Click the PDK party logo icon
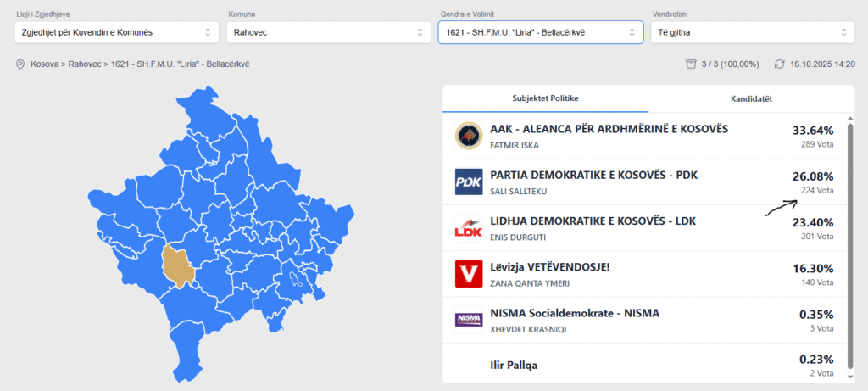 pyautogui.click(x=468, y=182)
